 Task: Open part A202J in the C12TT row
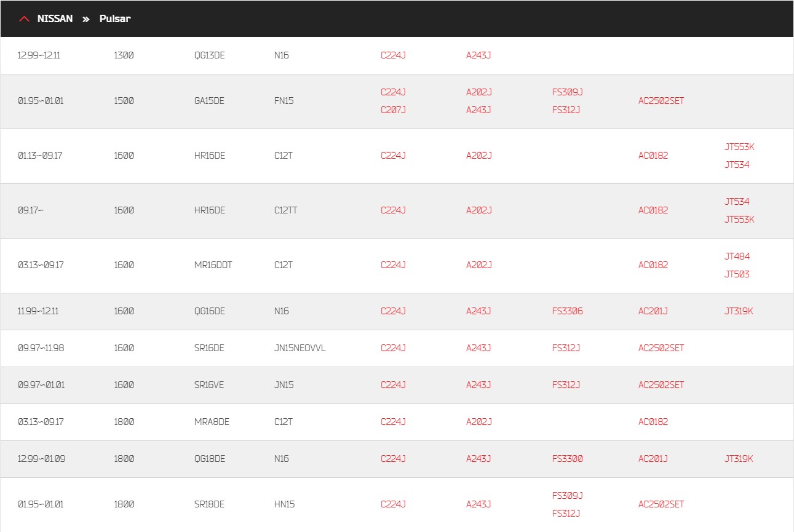pos(479,210)
